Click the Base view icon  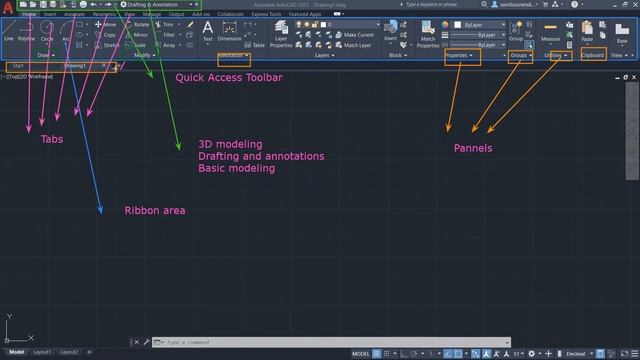coord(622,32)
